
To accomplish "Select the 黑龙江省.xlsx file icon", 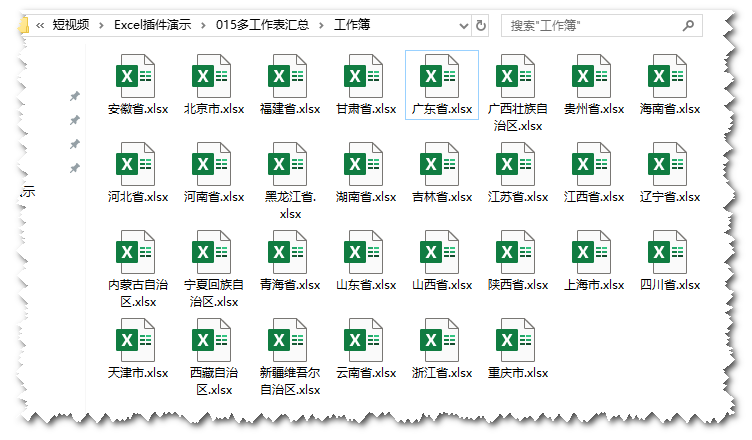I will click(287, 164).
